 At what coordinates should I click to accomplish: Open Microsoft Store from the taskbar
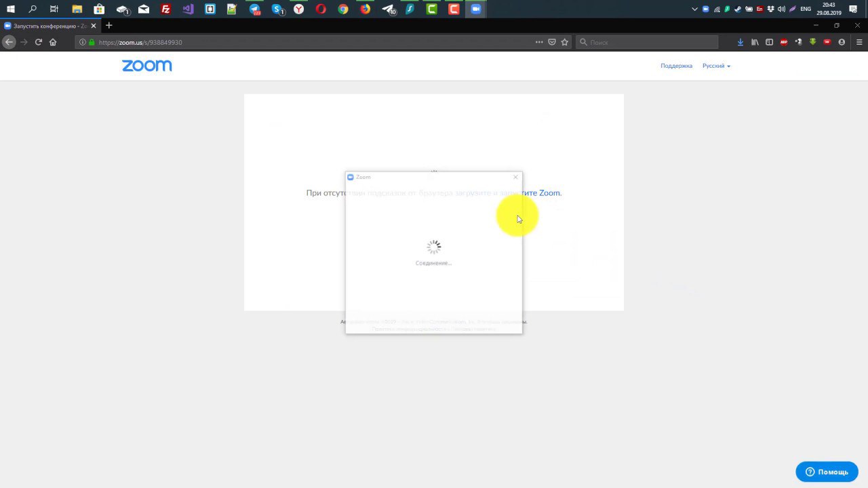tap(99, 9)
